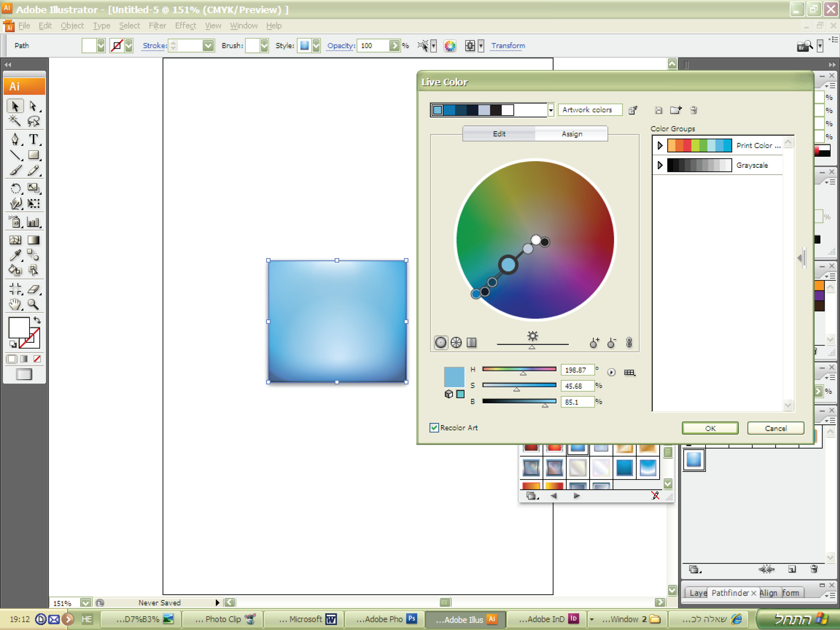This screenshot has height=630, width=840.
Task: Click the Magic Wand tool
Action: coord(15,121)
